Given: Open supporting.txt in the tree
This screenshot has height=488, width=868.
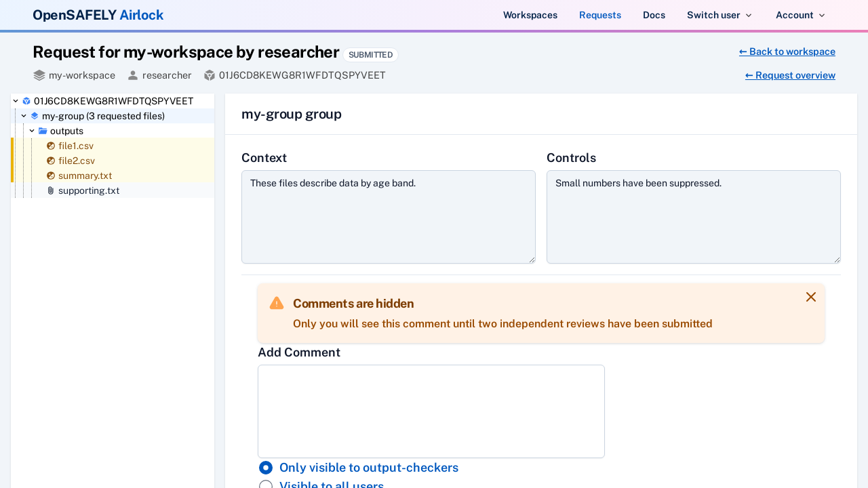Looking at the screenshot, I should pos(89,190).
